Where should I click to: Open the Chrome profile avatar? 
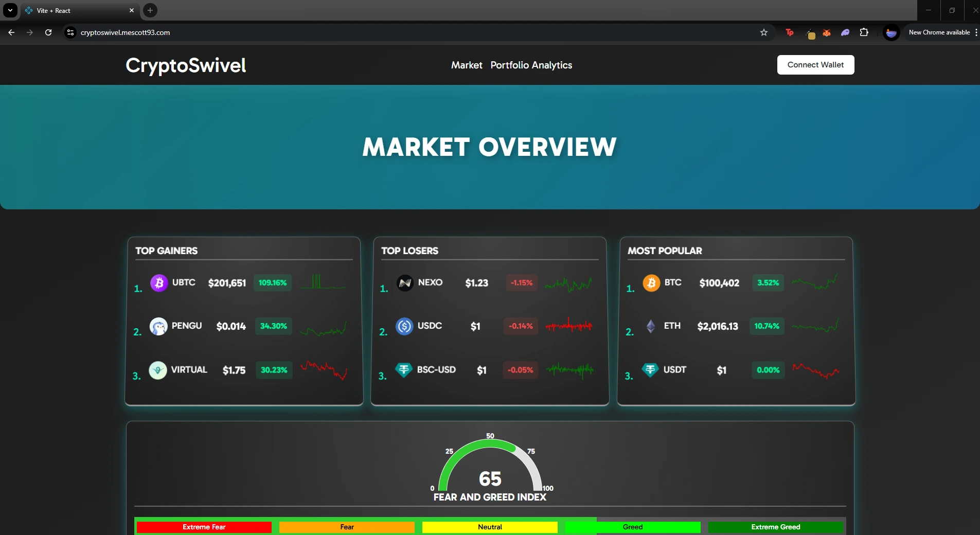[x=891, y=32]
